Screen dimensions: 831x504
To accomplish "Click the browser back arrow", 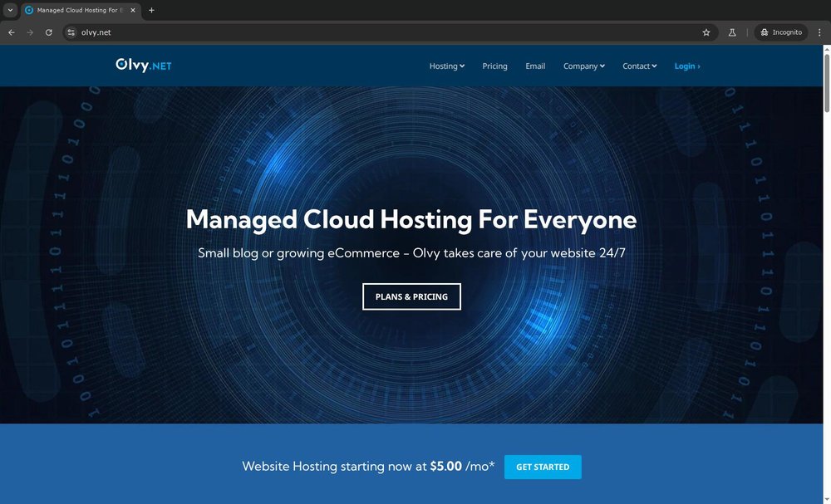I will 12,32.
